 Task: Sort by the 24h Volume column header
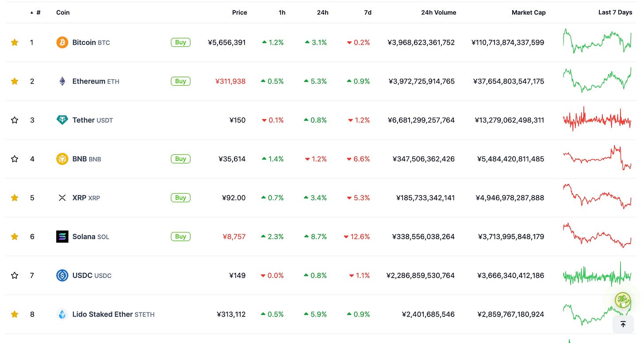click(438, 12)
